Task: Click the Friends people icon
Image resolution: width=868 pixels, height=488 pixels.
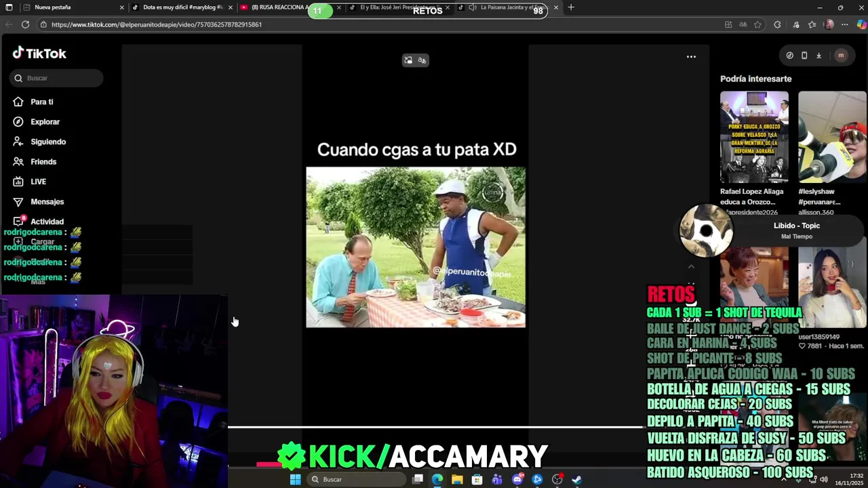Action: pos(18,161)
